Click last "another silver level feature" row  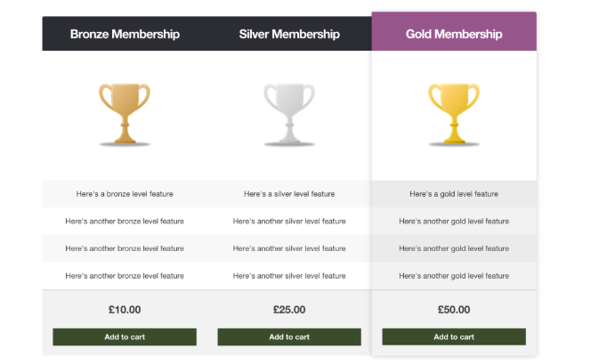click(289, 277)
